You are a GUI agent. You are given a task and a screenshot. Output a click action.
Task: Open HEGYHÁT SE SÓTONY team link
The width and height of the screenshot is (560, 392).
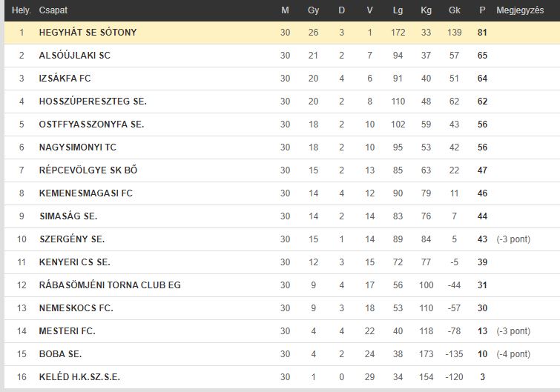[x=88, y=33]
